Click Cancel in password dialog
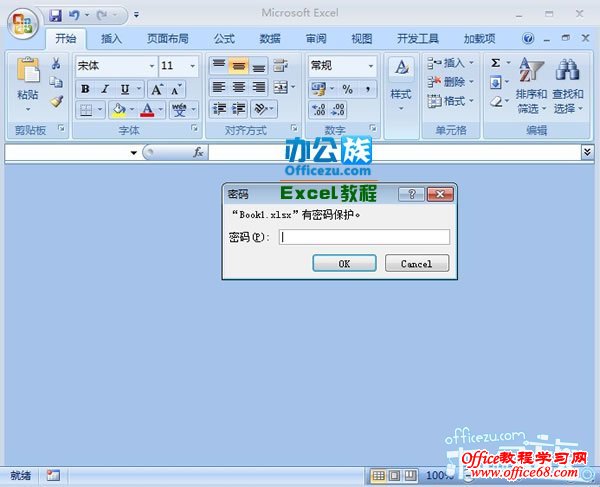This screenshot has height=487, width=600. (417, 263)
